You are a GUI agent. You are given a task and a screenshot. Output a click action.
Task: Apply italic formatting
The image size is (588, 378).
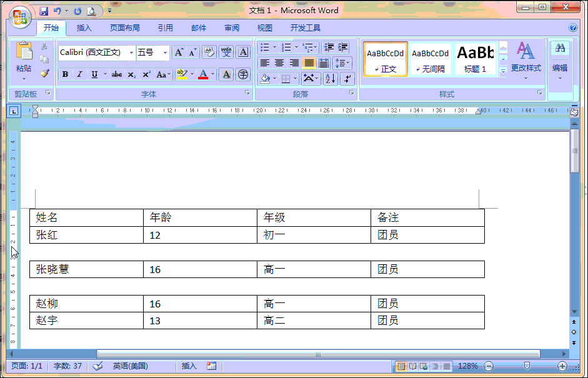pos(79,74)
